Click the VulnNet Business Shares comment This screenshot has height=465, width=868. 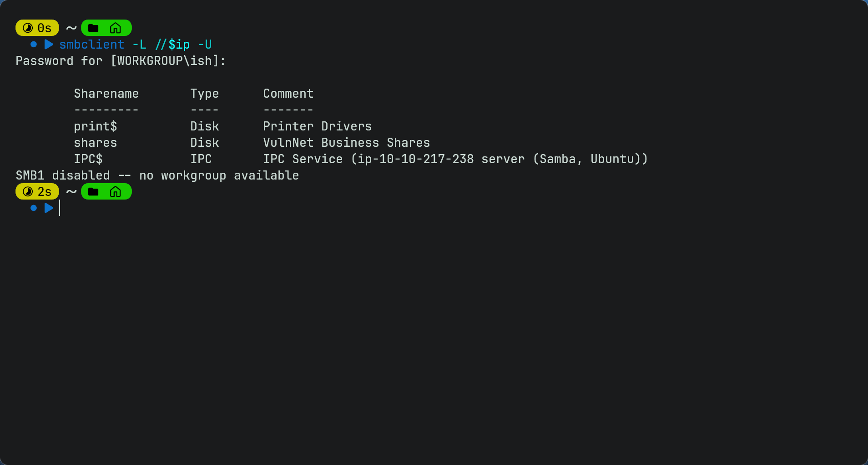click(x=347, y=143)
